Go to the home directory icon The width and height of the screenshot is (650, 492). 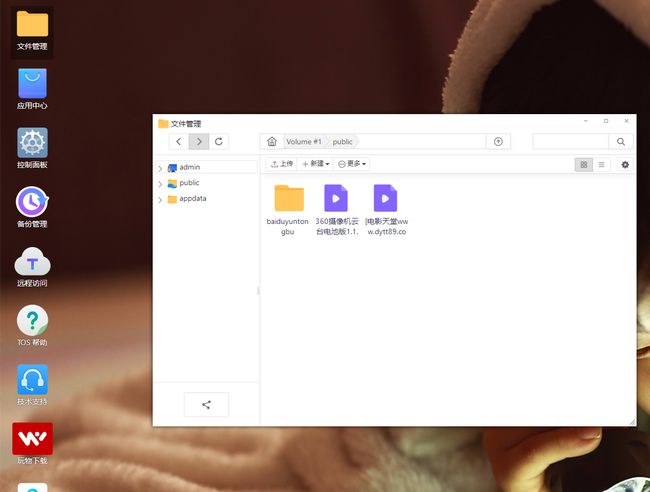click(x=272, y=142)
